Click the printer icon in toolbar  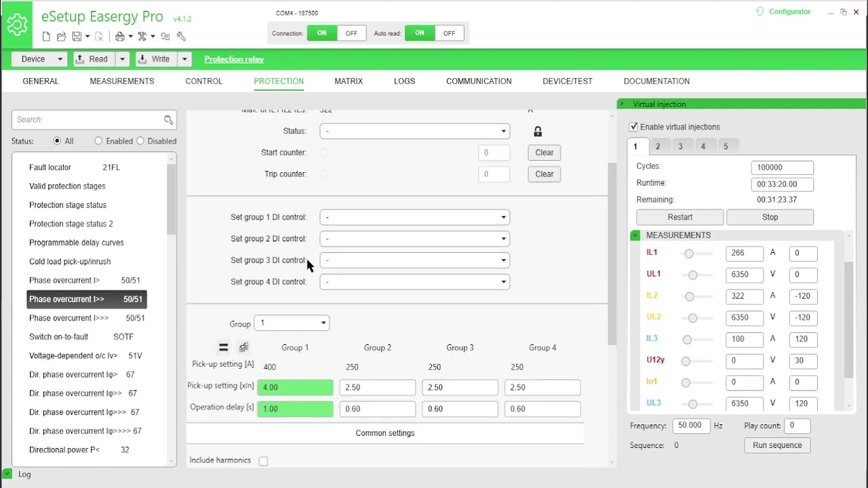click(120, 37)
